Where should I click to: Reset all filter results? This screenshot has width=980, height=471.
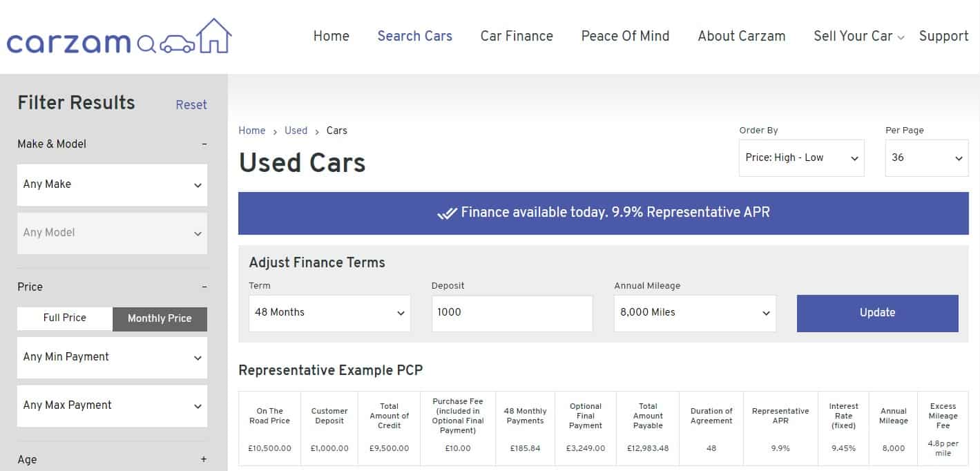click(191, 105)
